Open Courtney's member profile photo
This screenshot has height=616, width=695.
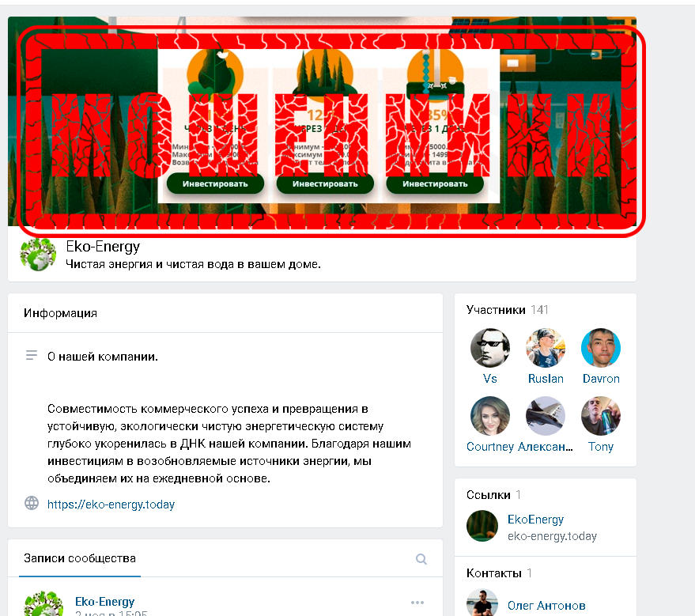[489, 416]
